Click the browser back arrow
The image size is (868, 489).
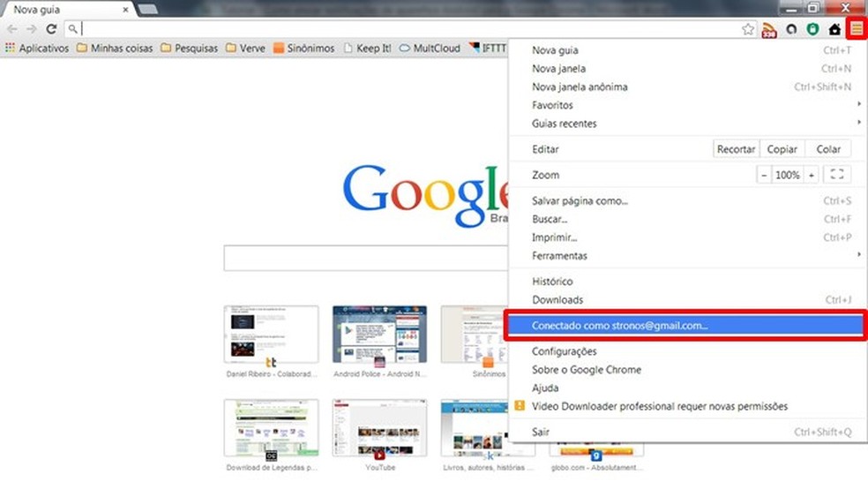click(12, 29)
